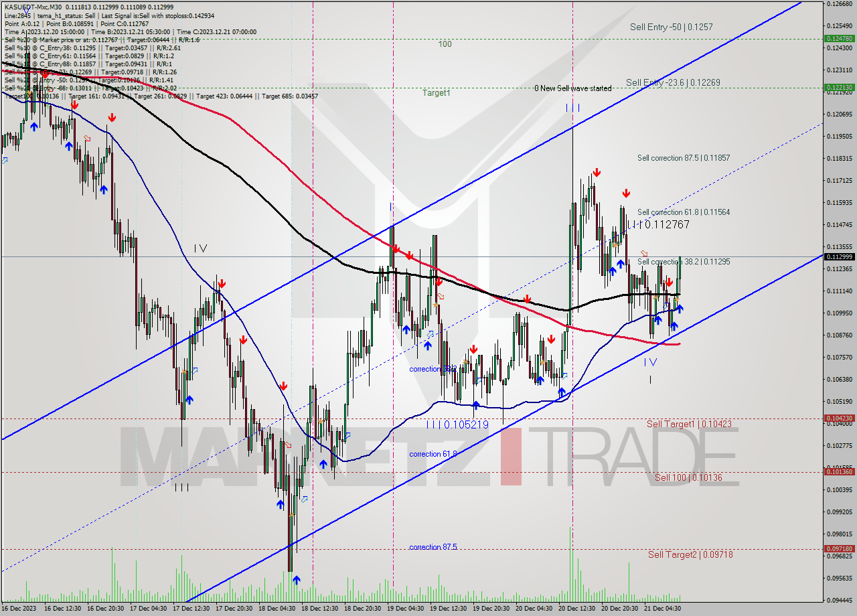Image resolution: width=857 pixels, height=616 pixels.
Task: Click the '0 New Sell wave started' annotation
Action: (x=572, y=88)
